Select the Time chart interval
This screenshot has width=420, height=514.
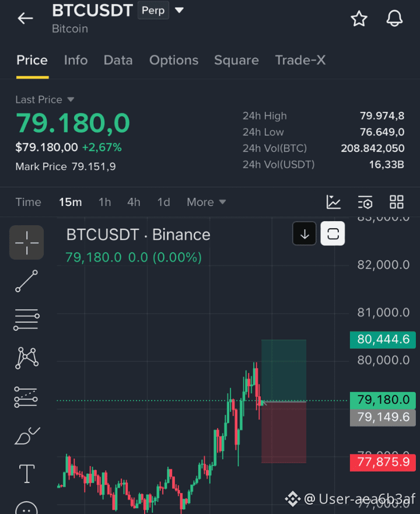coord(28,202)
